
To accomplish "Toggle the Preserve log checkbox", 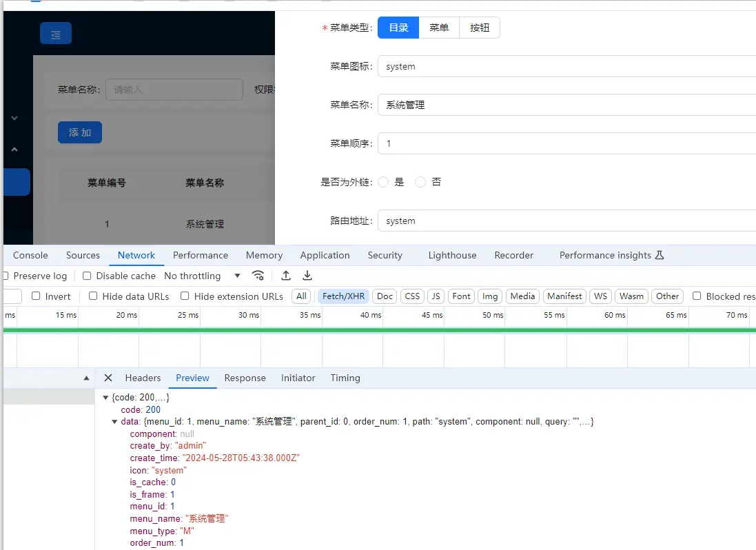I will point(6,276).
